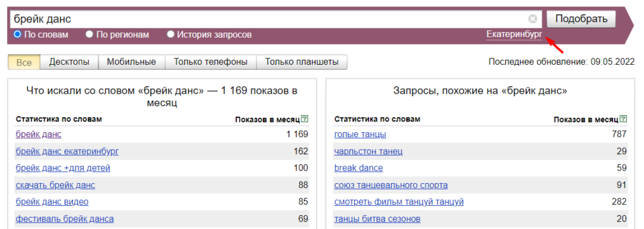Switch to the 'Только планшеты' tab
644x229 pixels.
[x=302, y=62]
